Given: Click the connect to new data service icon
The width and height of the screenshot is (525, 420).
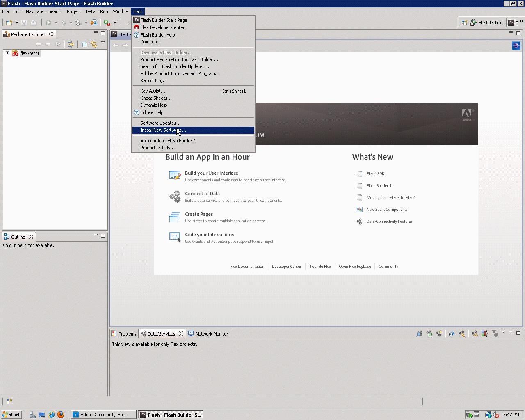Looking at the screenshot, I should (439, 333).
